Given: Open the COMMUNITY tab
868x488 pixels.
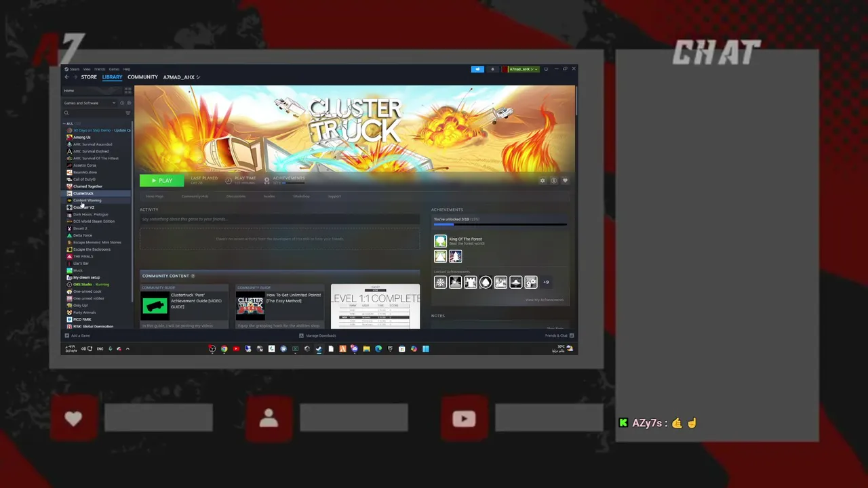Looking at the screenshot, I should (142, 77).
